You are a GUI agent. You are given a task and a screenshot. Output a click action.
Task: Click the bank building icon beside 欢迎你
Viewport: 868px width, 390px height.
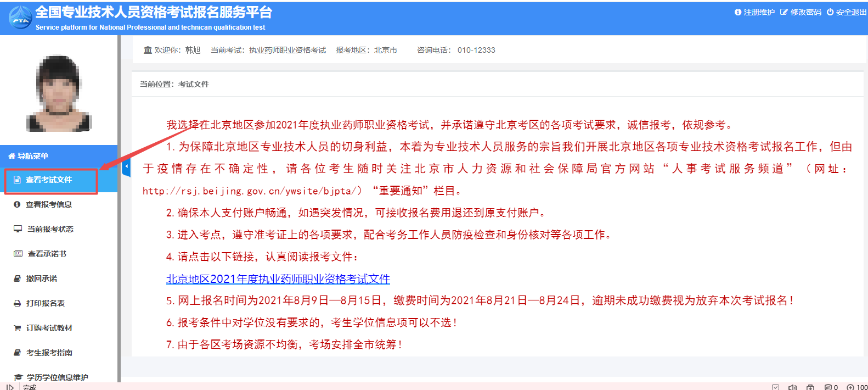pos(148,50)
